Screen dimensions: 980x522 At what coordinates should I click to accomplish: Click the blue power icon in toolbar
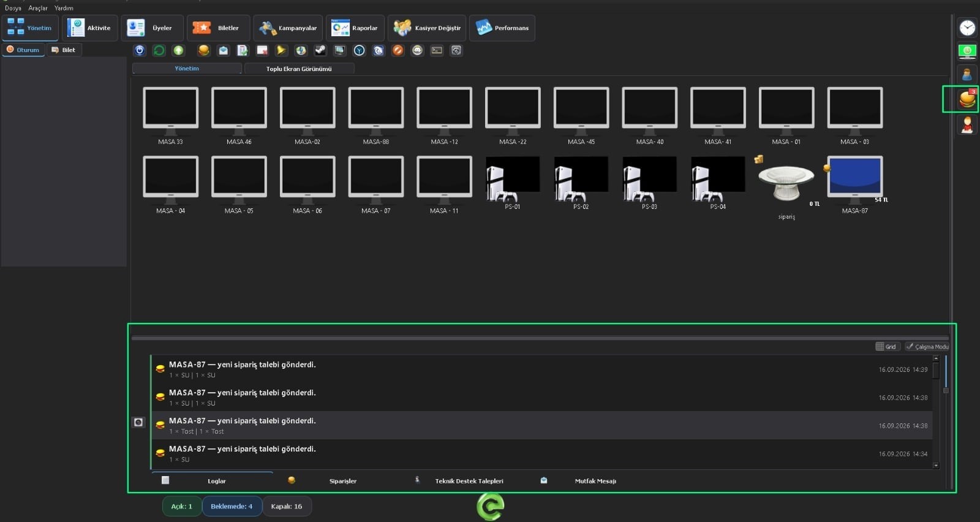(x=140, y=50)
